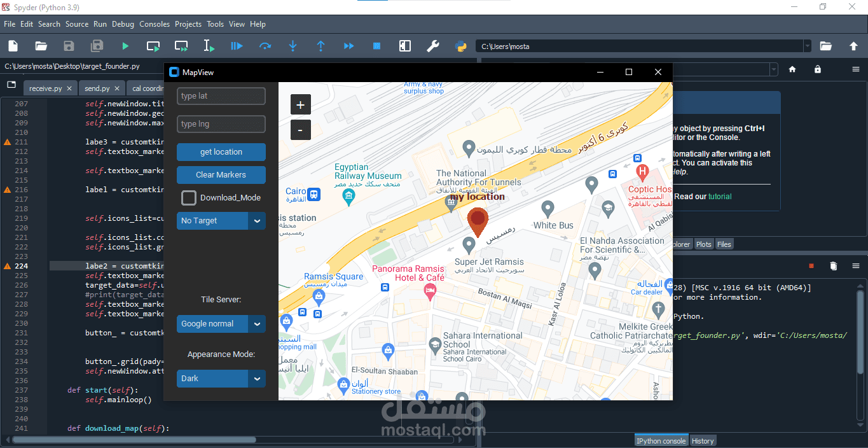The width and height of the screenshot is (868, 448).
Task: Debug the current file using the debug icon
Action: [x=237, y=46]
